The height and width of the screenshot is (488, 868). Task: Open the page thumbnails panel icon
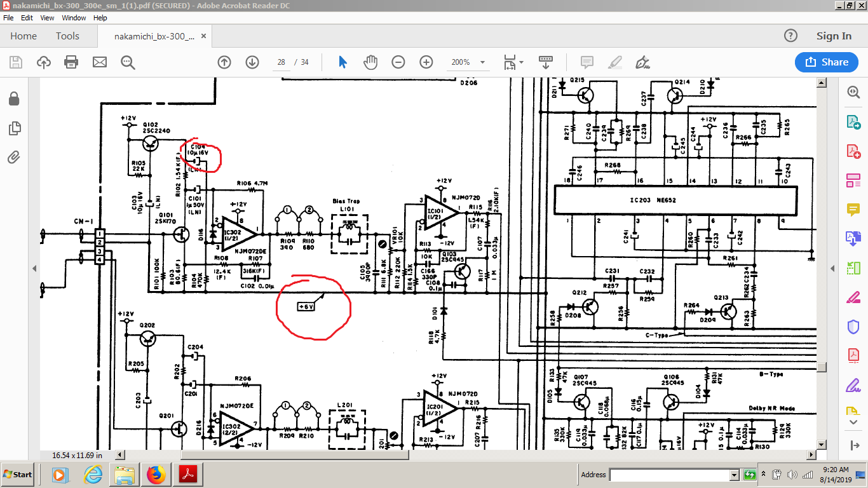14,129
